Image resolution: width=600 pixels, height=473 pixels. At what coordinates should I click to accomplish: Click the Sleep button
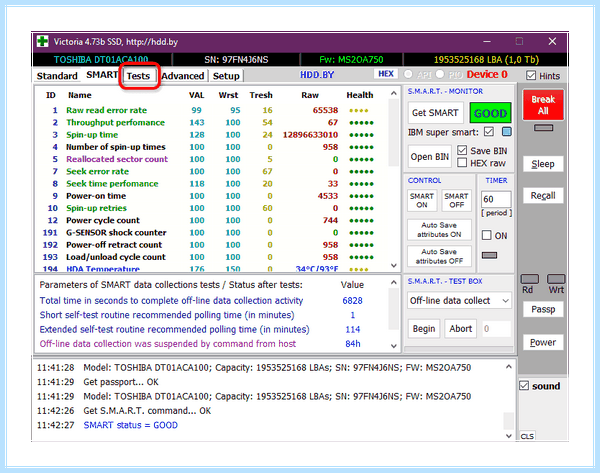tap(543, 164)
